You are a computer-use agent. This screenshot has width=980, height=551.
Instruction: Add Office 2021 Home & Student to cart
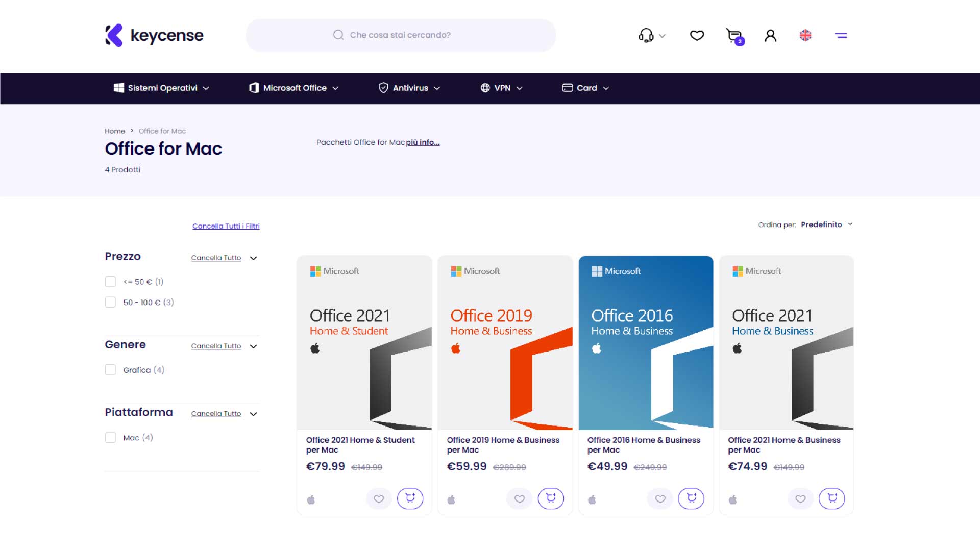point(410,498)
